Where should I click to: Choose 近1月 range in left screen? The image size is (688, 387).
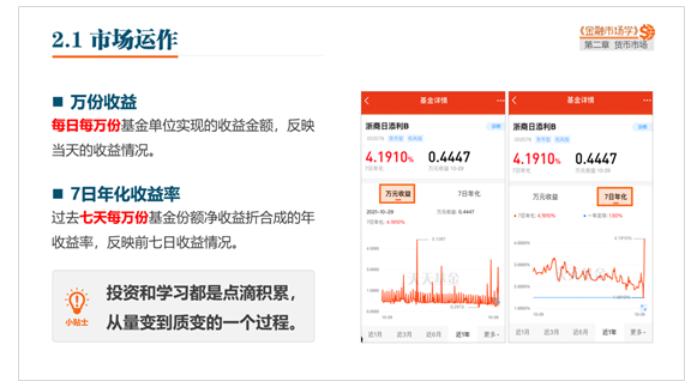click(x=375, y=334)
